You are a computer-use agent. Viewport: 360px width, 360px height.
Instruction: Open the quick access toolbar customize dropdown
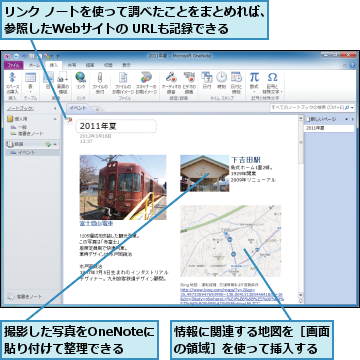click(57, 56)
